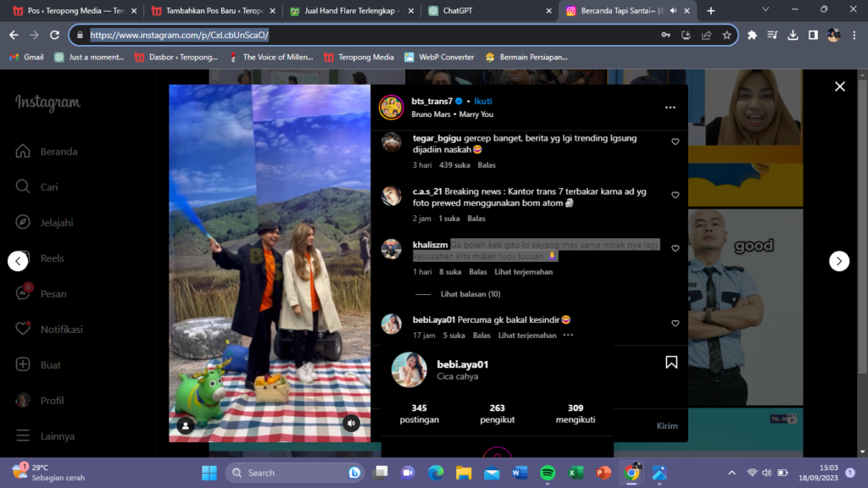Open Chrome three-dot menu
This screenshot has height=488, width=868.
(854, 35)
